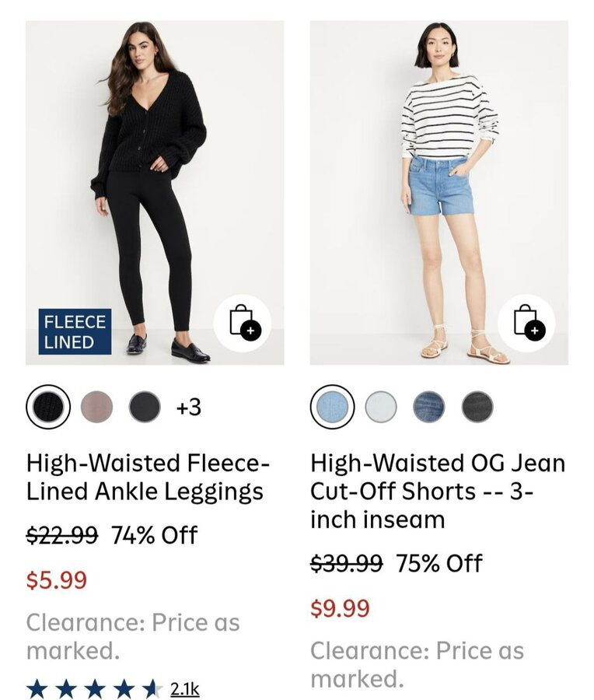594x700 pixels.
Task: Quick-add the fleece-lined leggings to bag
Action: click(x=242, y=323)
